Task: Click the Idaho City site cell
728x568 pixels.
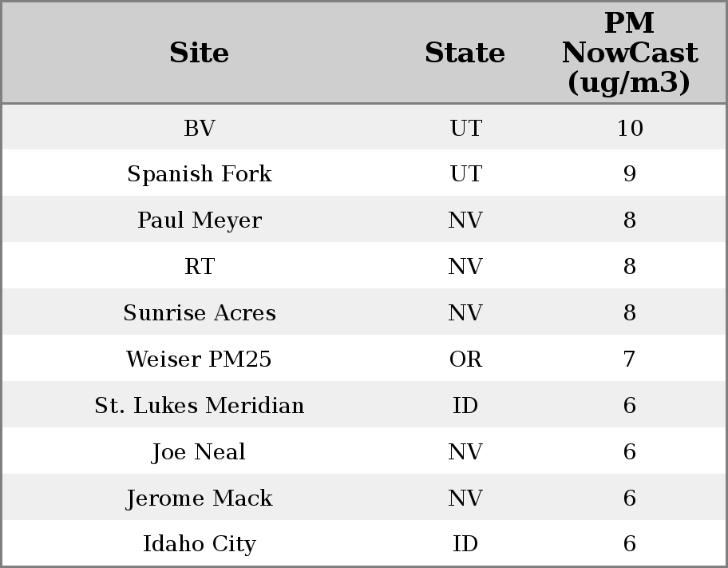Action: (x=200, y=544)
